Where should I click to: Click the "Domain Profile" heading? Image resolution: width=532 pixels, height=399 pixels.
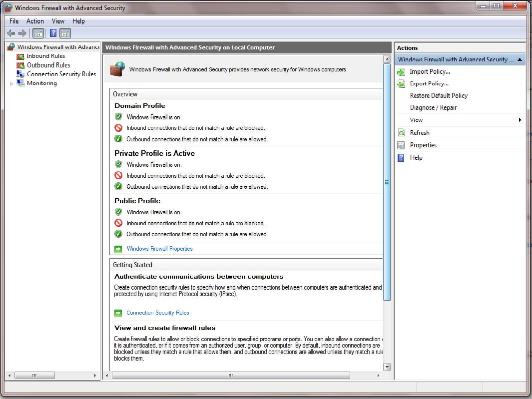tap(140, 105)
